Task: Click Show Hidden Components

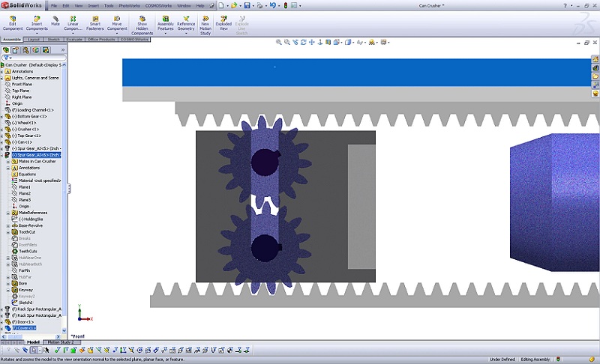Action: [x=142, y=24]
